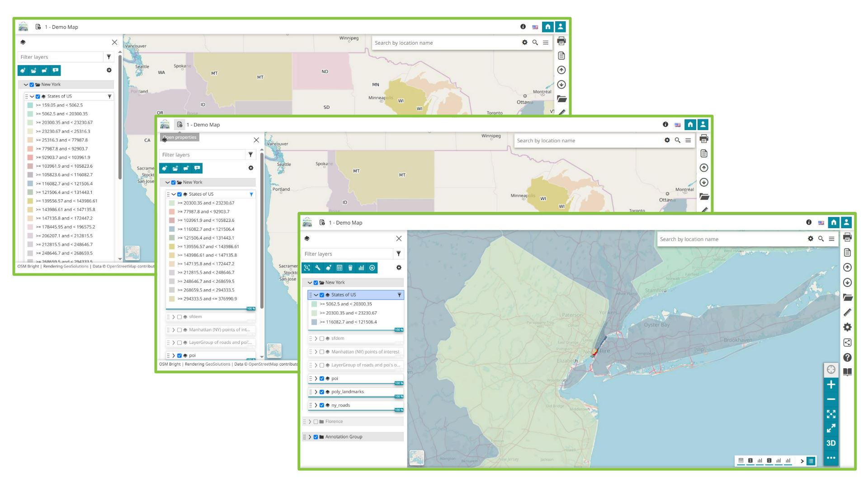
Task: Open widgets chart icon in front layer toolbar
Action: tap(361, 268)
